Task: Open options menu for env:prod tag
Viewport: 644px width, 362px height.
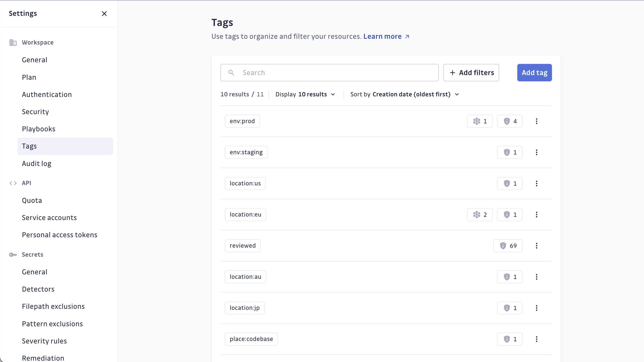Action: pyautogui.click(x=536, y=121)
